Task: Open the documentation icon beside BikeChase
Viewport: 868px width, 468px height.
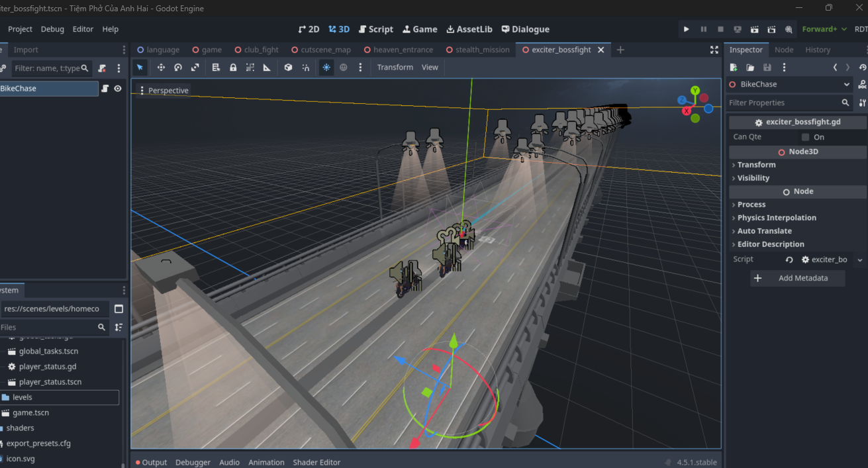Action: point(862,85)
